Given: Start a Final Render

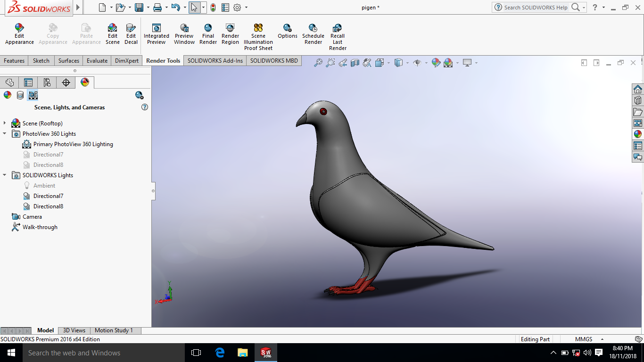Looking at the screenshot, I should (x=208, y=34).
